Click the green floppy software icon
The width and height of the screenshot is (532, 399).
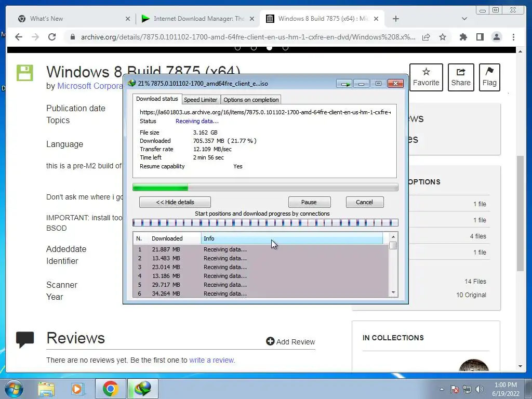25,73
